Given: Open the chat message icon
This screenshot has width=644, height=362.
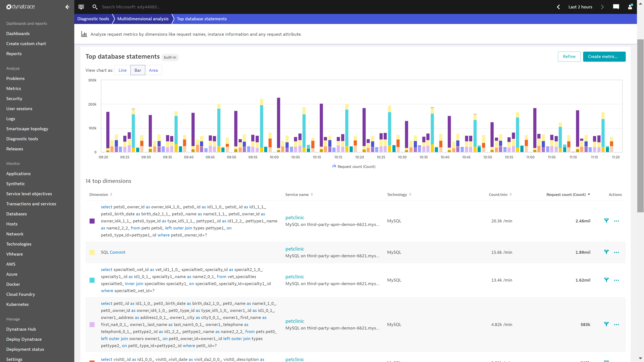Looking at the screenshot, I should [x=616, y=7].
